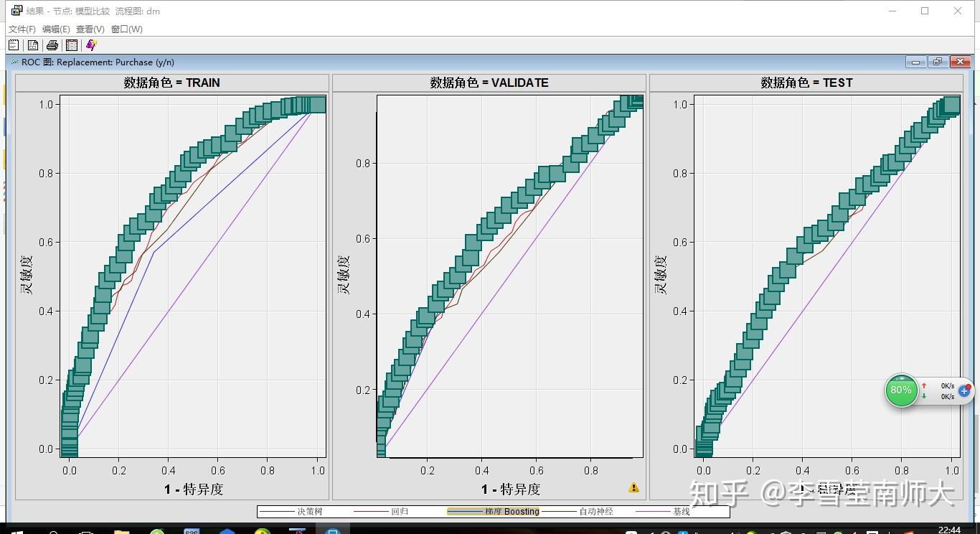Click the taskbar clock showing 22:44

point(949,530)
